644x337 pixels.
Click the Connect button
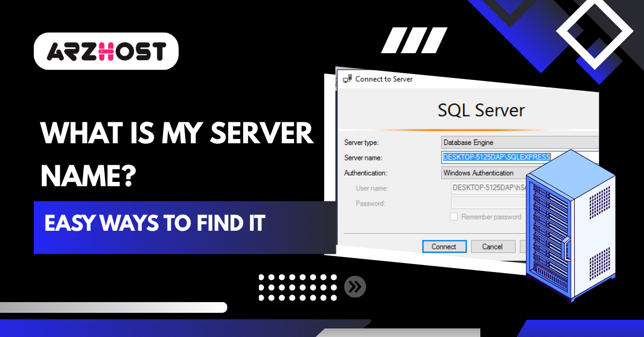pyautogui.click(x=444, y=247)
